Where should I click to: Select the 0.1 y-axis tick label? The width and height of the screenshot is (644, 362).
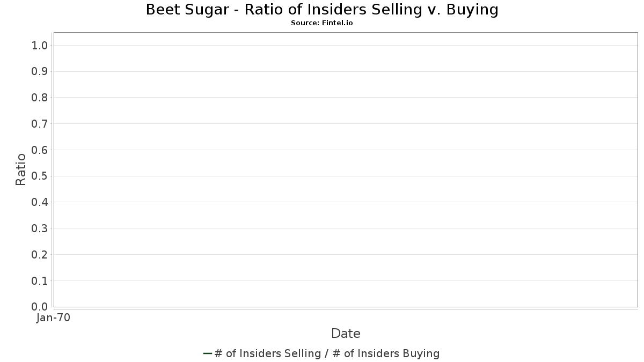point(40,280)
